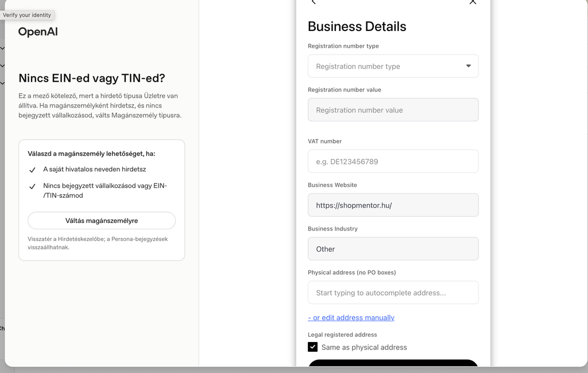Click the back arrow above Business Details
The width and height of the screenshot is (588, 373).
point(314,2)
